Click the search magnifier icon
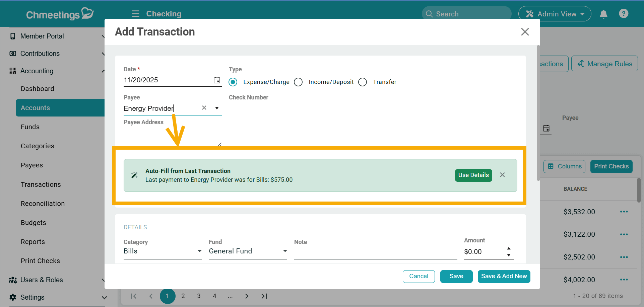 coord(429,14)
